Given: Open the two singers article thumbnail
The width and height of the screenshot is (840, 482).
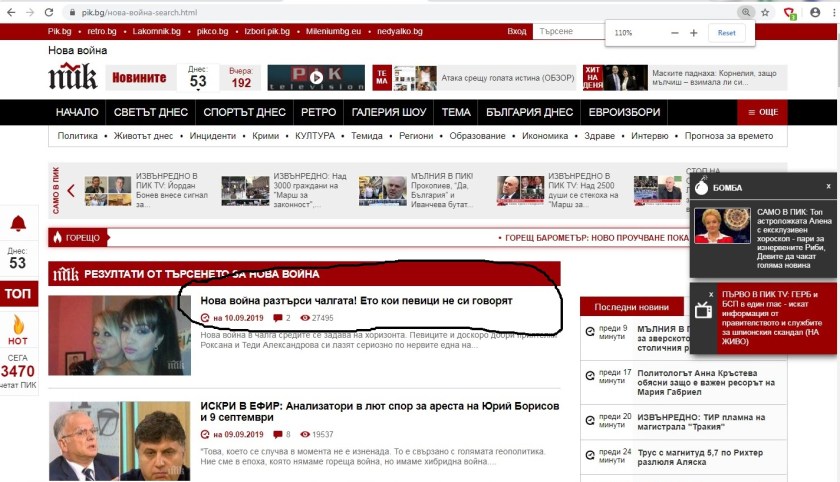Looking at the screenshot, I should click(119, 335).
